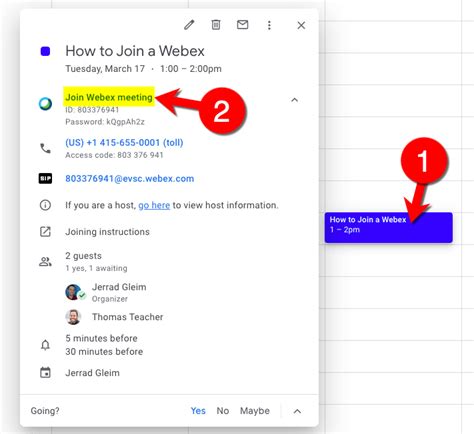The width and height of the screenshot is (474, 434).
Task: Click the SIP badge icon
Action: pos(45,178)
